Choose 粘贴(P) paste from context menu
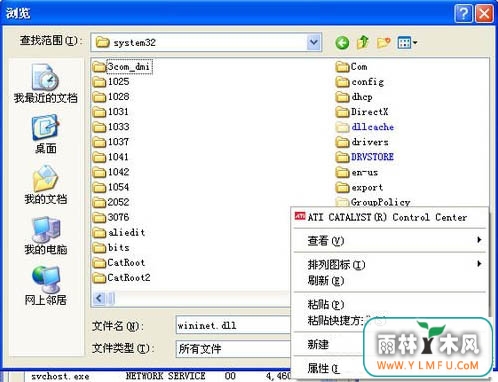 click(389, 304)
